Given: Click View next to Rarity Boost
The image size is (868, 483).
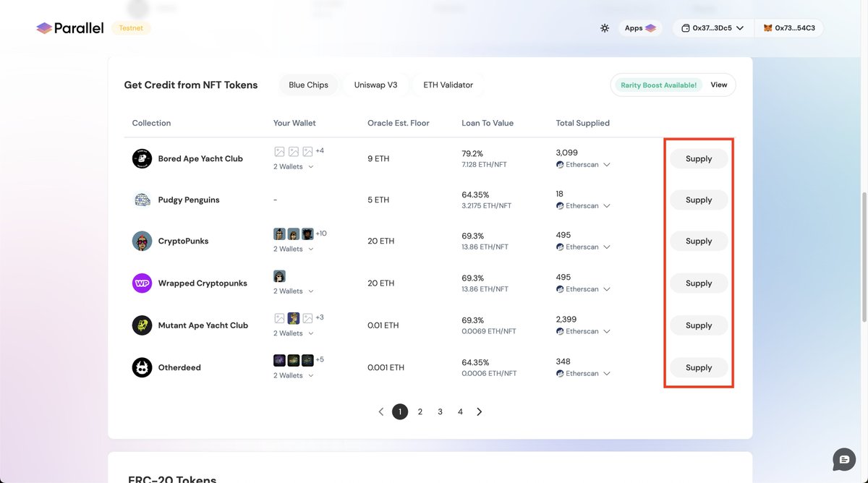Looking at the screenshot, I should click(x=718, y=85).
